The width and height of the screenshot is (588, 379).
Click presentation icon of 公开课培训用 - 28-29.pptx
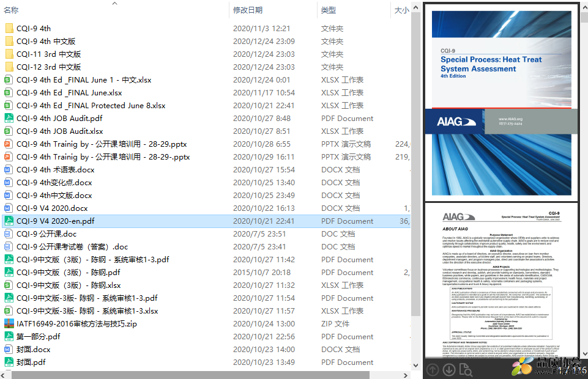[x=8, y=144]
